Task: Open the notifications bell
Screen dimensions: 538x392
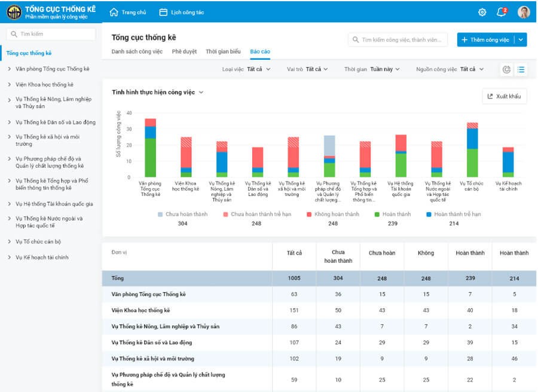Action: tap(502, 12)
